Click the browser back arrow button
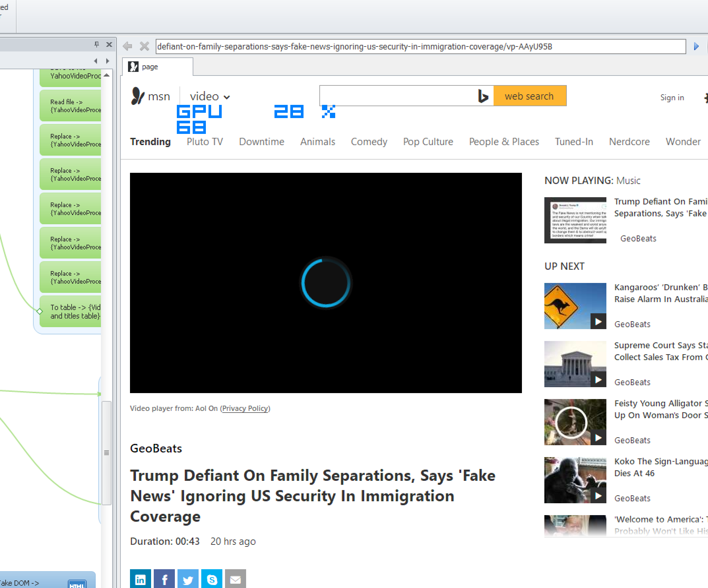The width and height of the screenshot is (708, 588). click(127, 46)
